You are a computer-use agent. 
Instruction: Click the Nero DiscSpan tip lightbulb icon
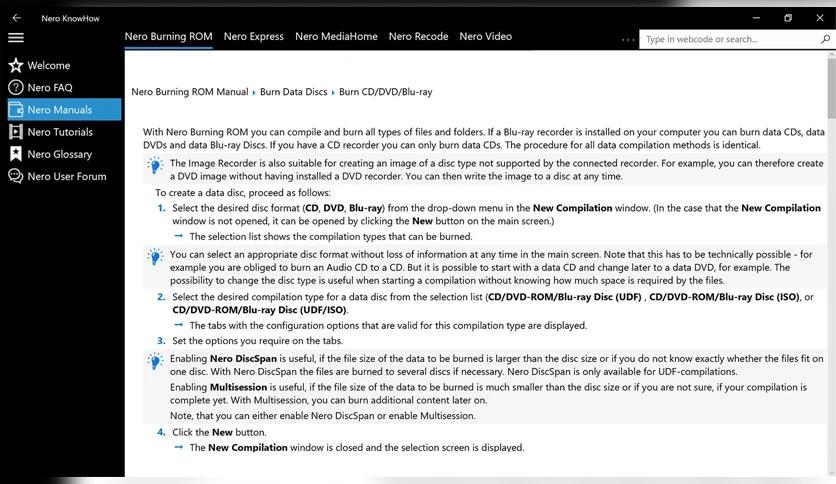155,361
